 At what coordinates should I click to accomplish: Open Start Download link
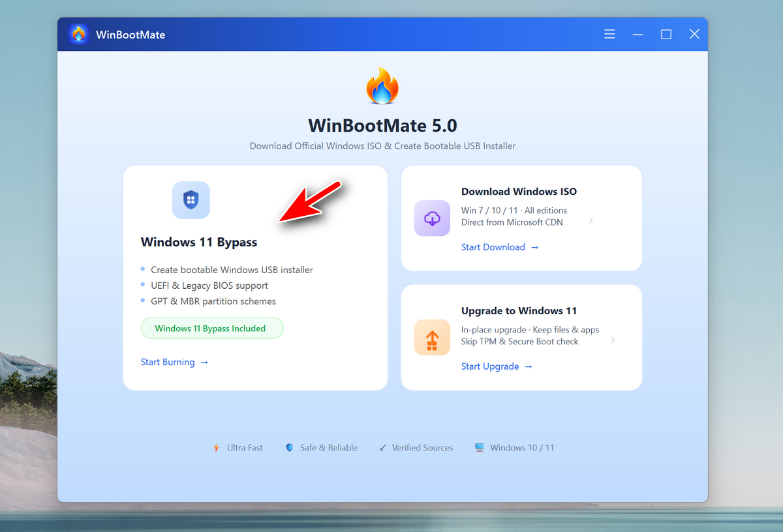pyautogui.click(x=493, y=247)
